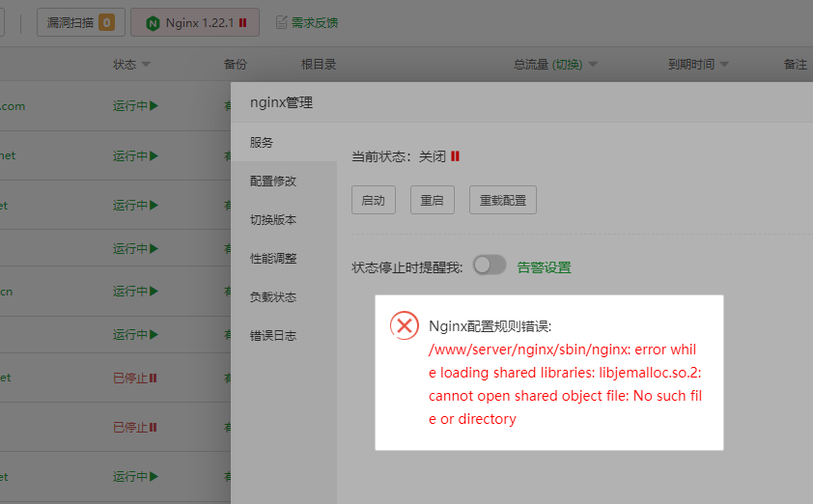Expand the 总流量 column dropdown arrow
This screenshot has height=504, width=813.
coord(593,65)
